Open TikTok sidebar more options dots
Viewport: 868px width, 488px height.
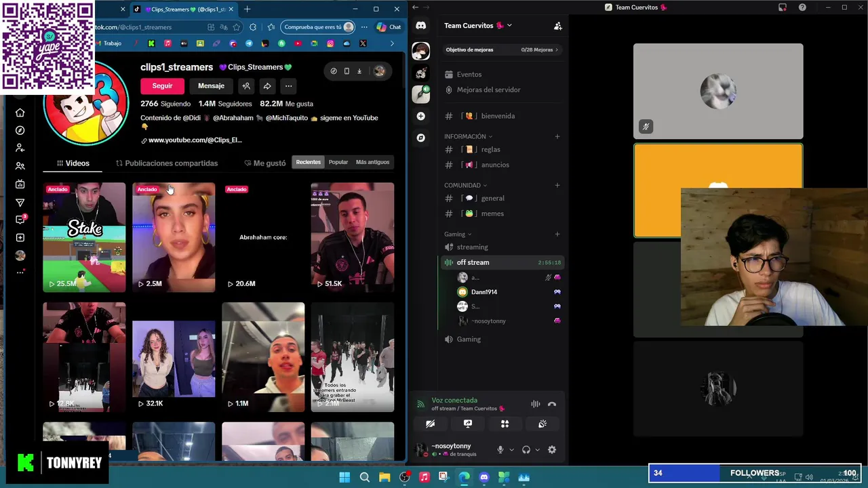click(20, 272)
